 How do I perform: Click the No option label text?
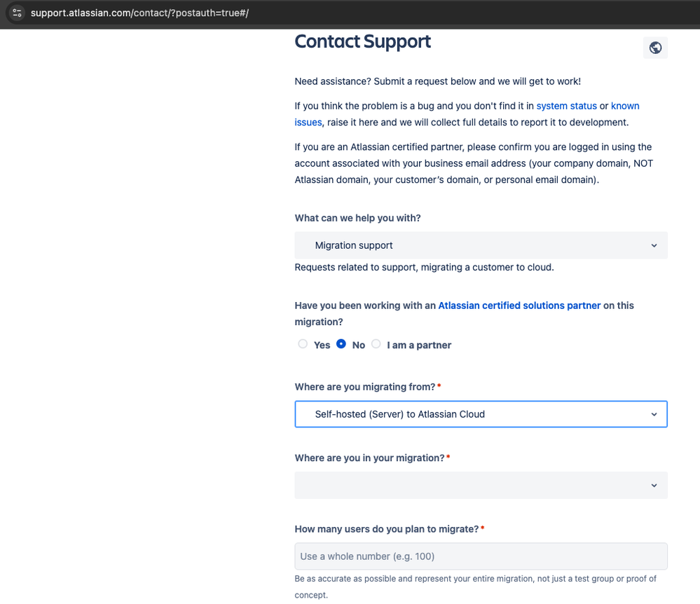click(x=359, y=345)
